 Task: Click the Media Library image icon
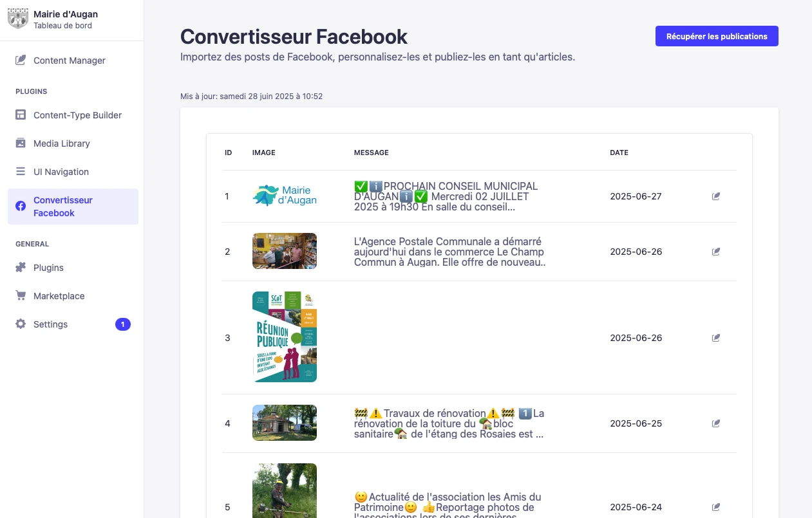[x=21, y=143]
